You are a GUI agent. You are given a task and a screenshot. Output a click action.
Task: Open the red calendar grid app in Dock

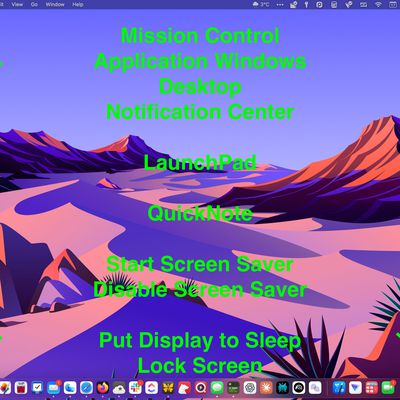pyautogui.click(x=371, y=388)
